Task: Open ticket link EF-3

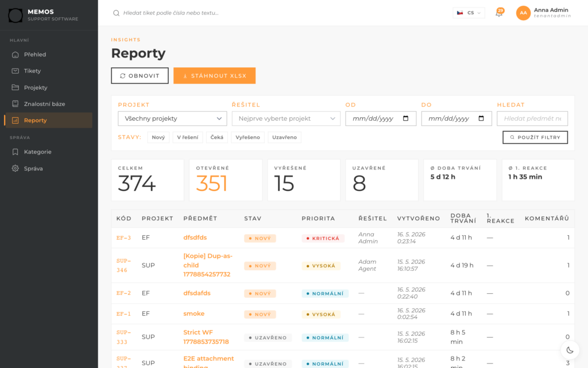Action: click(x=123, y=238)
